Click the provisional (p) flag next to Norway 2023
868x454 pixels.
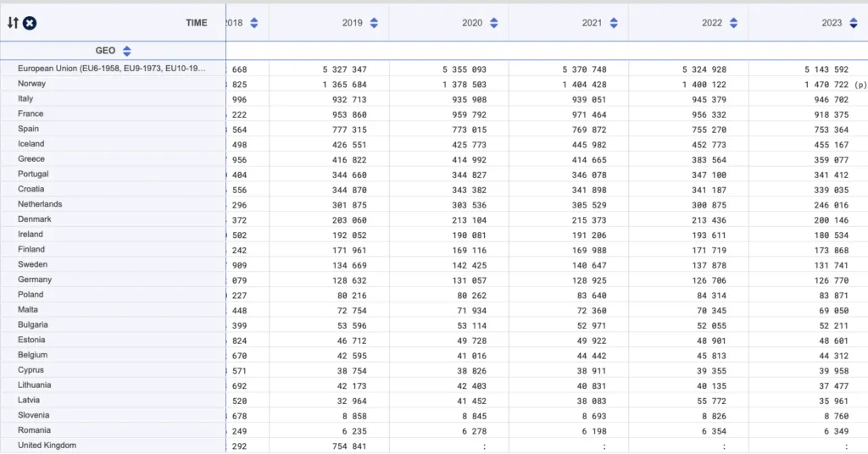(861, 85)
